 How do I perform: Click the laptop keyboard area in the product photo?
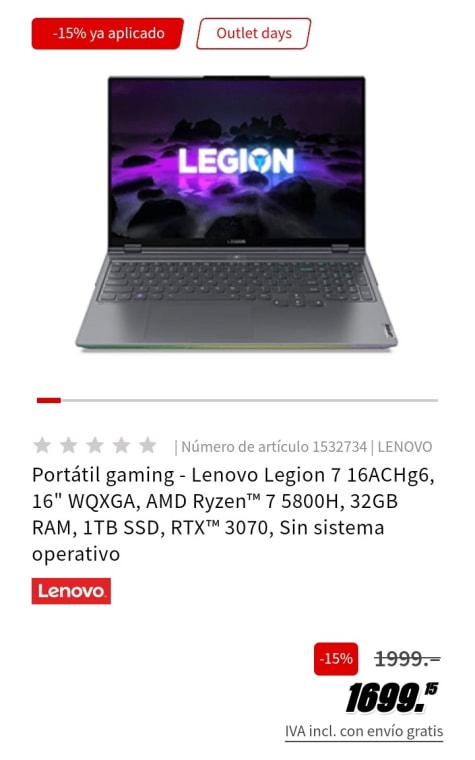pos(237,282)
